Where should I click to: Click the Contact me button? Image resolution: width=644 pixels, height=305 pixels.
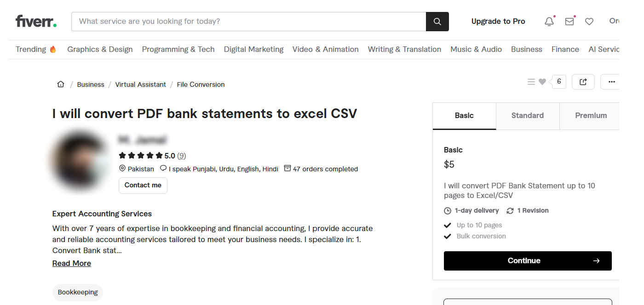143,185
